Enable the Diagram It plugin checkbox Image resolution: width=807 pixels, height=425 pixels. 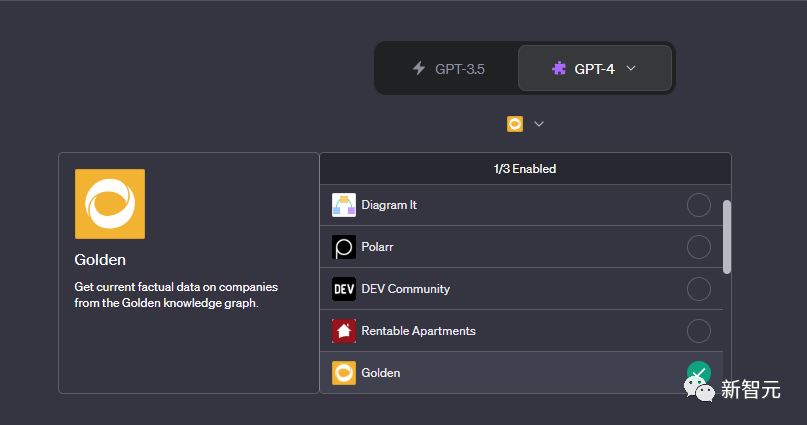click(x=699, y=205)
